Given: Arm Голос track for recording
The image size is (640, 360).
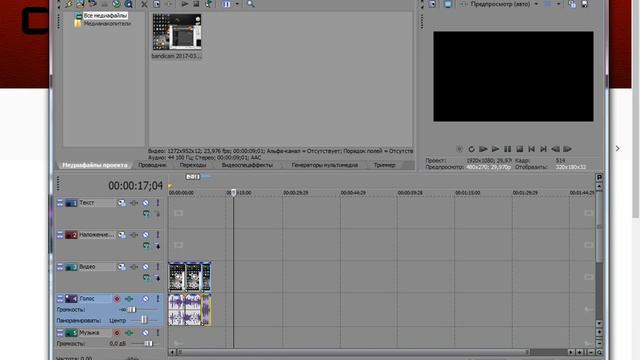Looking at the screenshot, I should click(x=117, y=299).
